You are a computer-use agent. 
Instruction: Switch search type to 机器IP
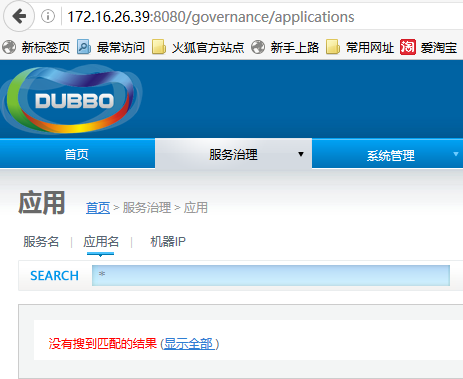(168, 242)
